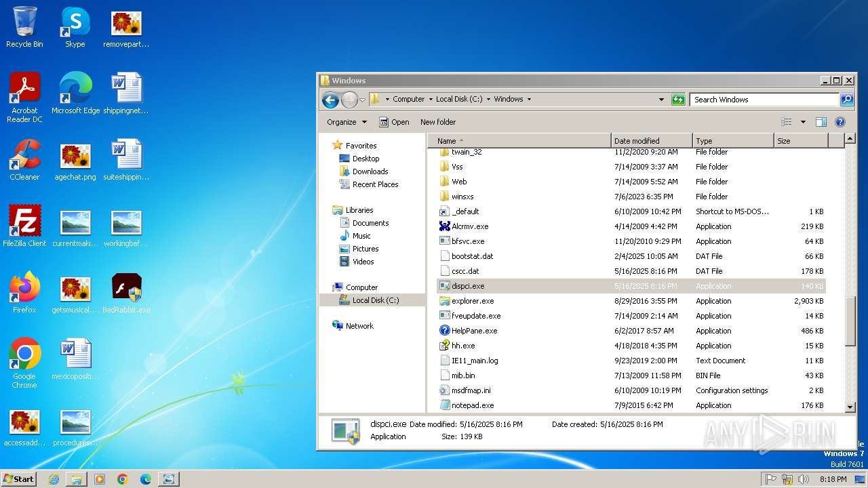The height and width of the screenshot is (488, 868).
Task: Select cscc.dat in the file list
Action: 631,271
